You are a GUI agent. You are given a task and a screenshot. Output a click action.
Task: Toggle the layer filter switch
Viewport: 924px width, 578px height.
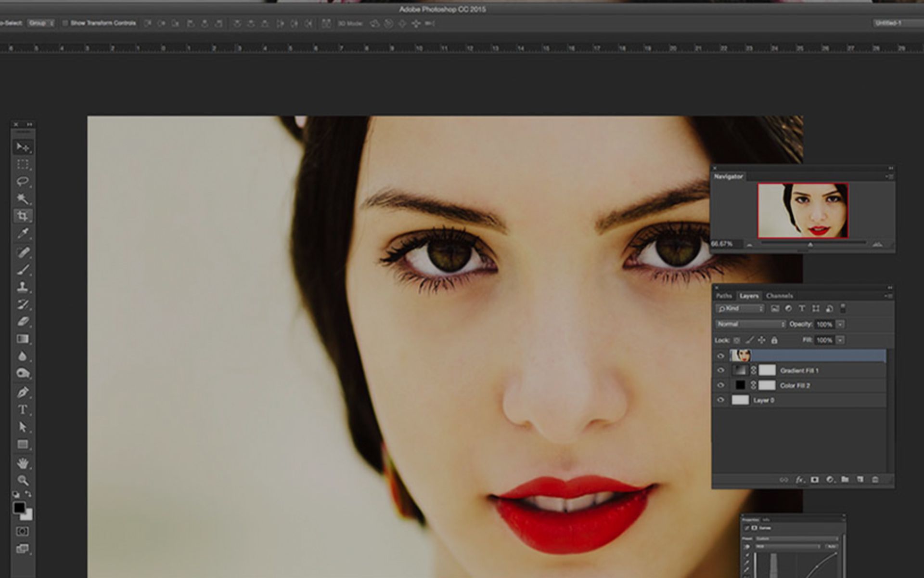843,308
